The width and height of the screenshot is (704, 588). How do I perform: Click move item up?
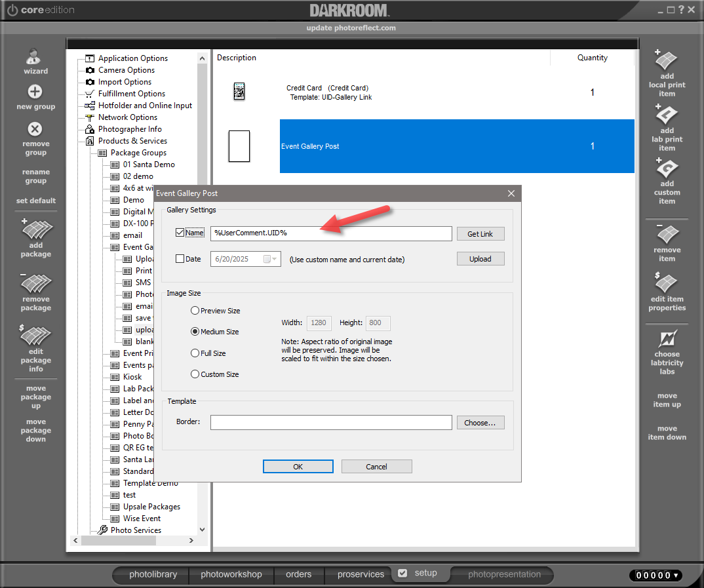pyautogui.click(x=667, y=400)
